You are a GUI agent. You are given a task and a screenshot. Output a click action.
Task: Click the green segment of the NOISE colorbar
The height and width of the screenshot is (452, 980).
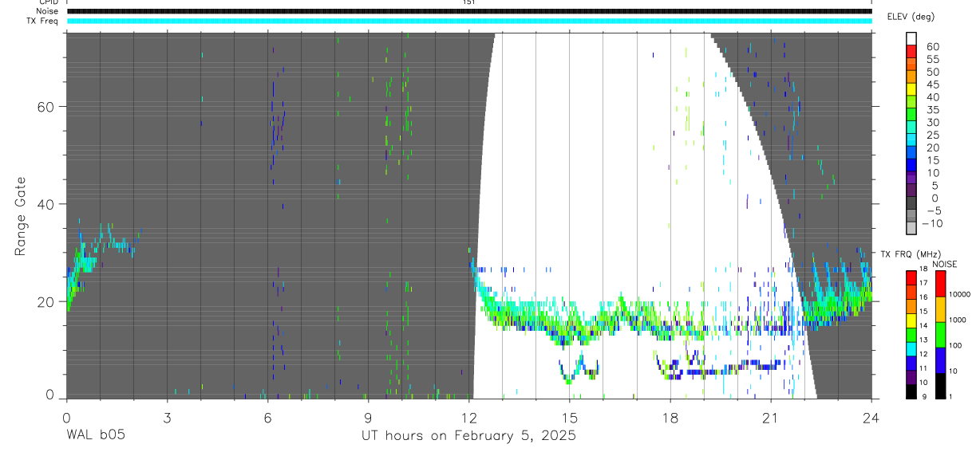(x=940, y=335)
